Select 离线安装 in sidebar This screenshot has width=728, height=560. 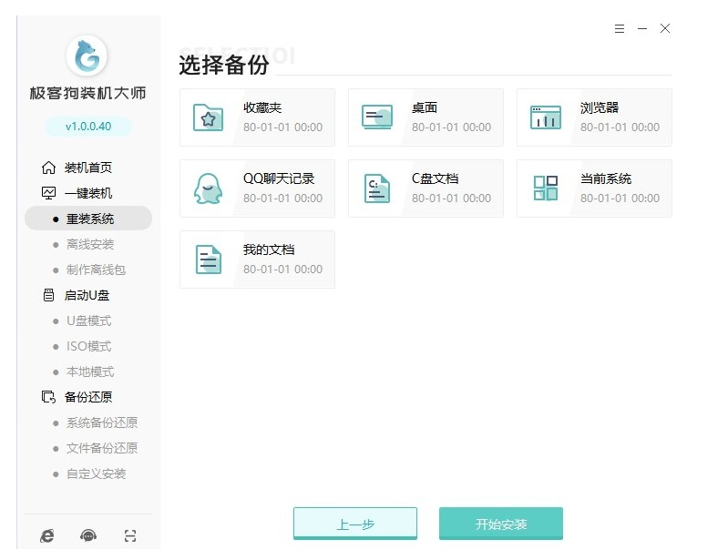[x=90, y=244]
